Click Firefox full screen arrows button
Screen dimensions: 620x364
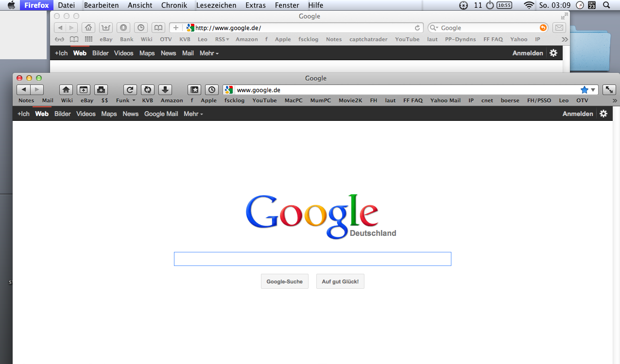point(609,90)
